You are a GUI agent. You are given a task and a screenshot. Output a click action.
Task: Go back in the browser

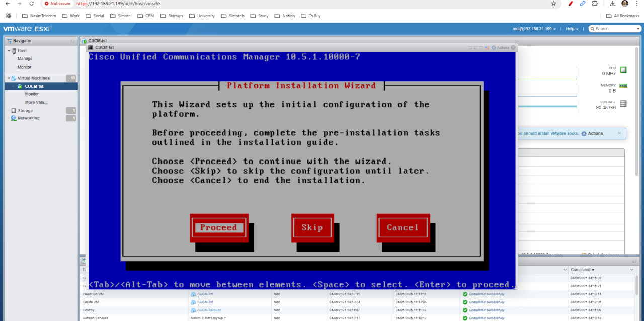coord(7,4)
